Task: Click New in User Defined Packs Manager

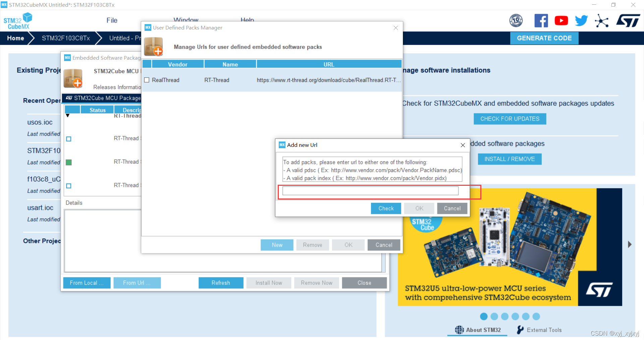Action: [x=277, y=245]
